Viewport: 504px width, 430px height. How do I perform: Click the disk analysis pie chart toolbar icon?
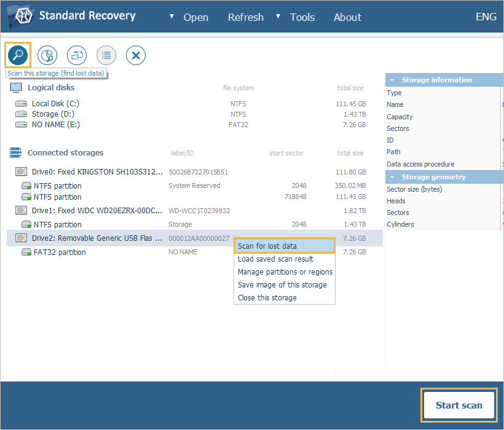point(47,55)
